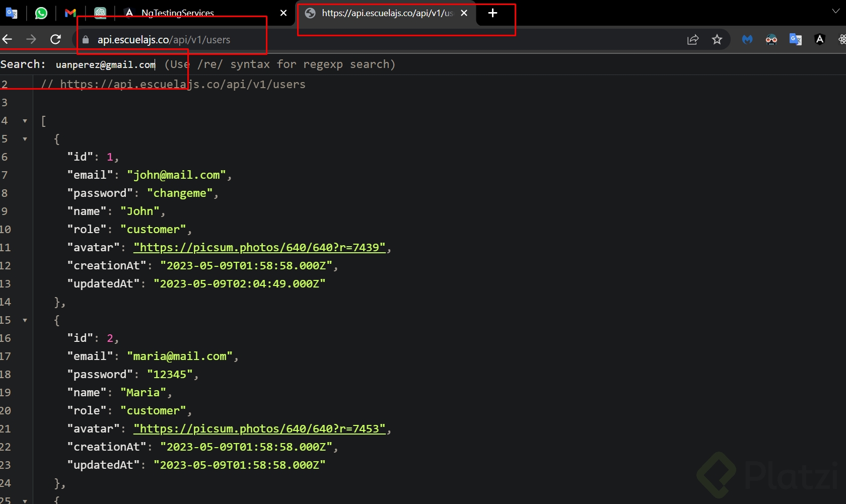Open John's avatar link ending r=7439
Image resolution: width=846 pixels, height=504 pixels.
(259, 247)
